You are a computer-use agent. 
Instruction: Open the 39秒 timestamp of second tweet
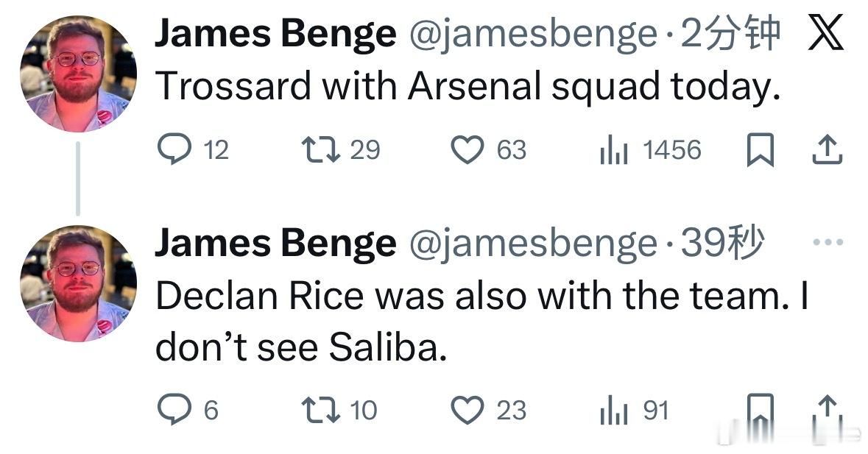(721, 244)
